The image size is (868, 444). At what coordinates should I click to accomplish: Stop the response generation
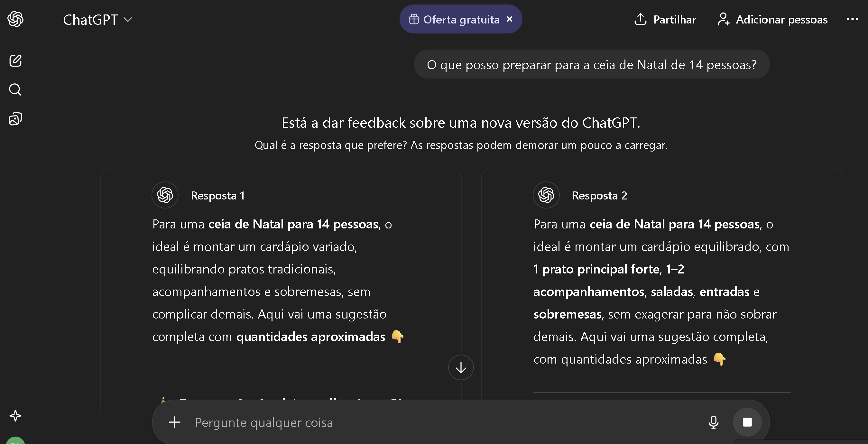click(x=747, y=422)
